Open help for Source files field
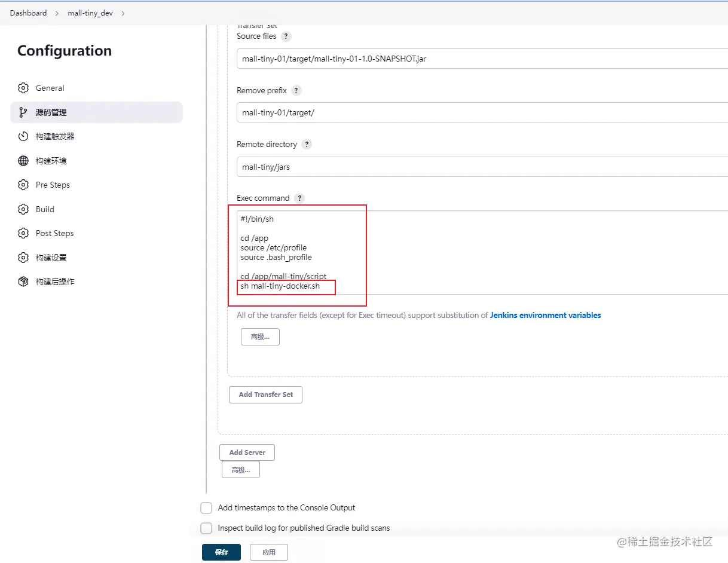 coord(286,36)
